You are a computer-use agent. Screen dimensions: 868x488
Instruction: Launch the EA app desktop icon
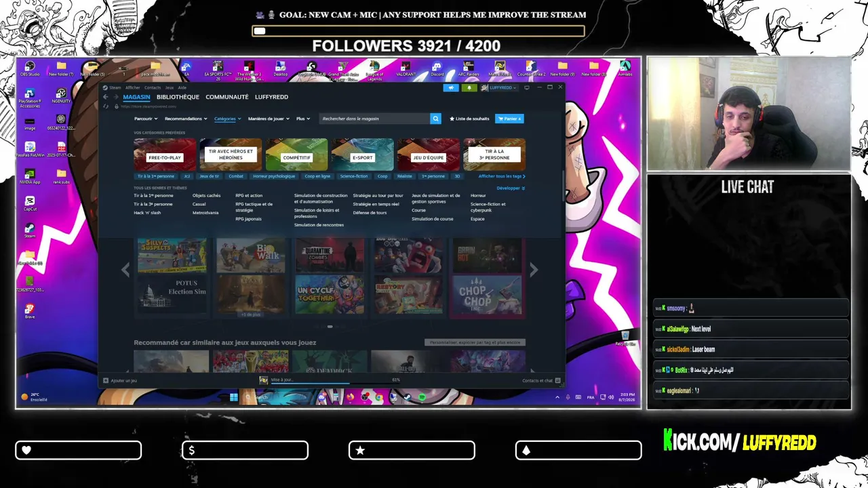(x=186, y=68)
